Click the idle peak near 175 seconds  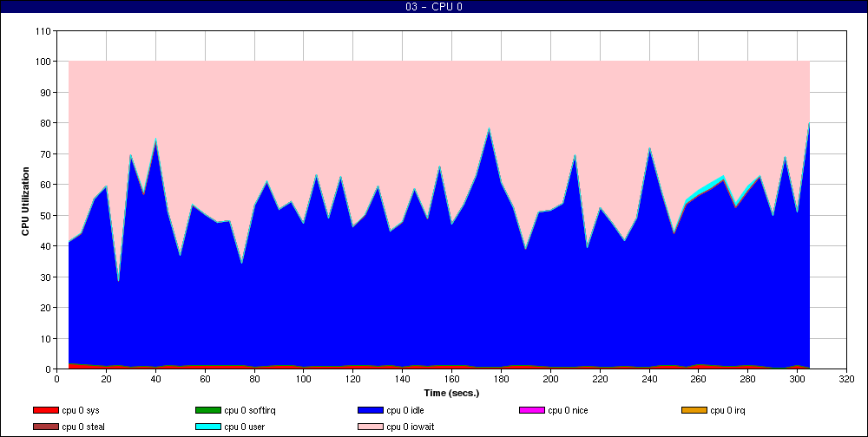coord(489,129)
